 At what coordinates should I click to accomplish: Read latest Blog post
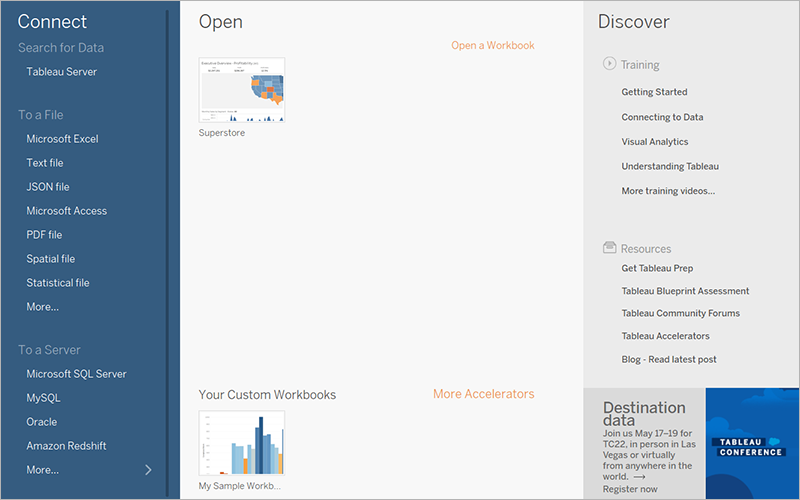(669, 359)
